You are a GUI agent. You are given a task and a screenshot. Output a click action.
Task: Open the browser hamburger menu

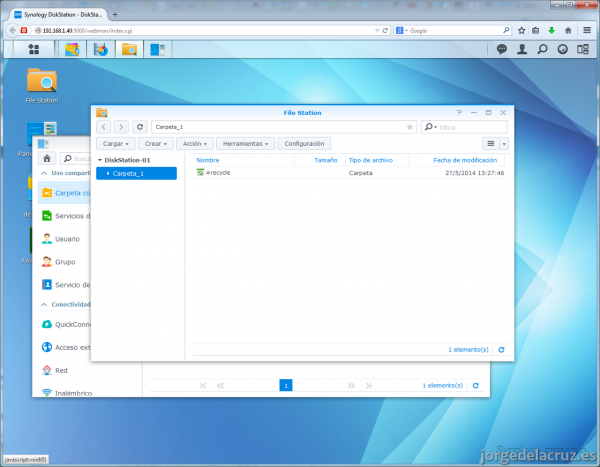pos(587,30)
